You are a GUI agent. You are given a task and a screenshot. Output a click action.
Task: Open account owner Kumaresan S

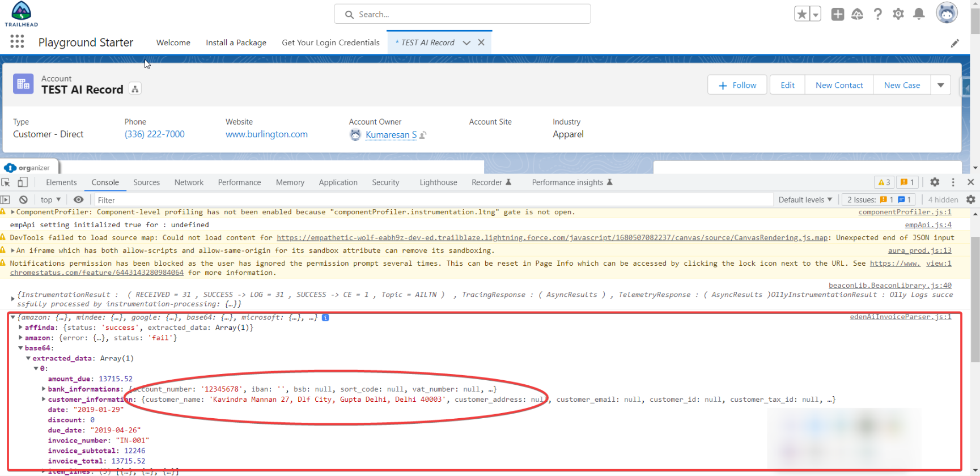(391, 135)
